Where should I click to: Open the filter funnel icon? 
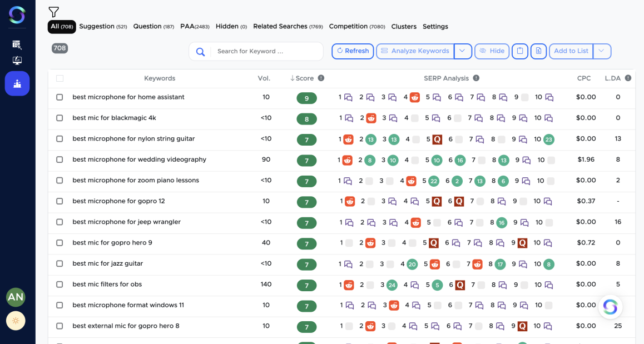point(53,12)
